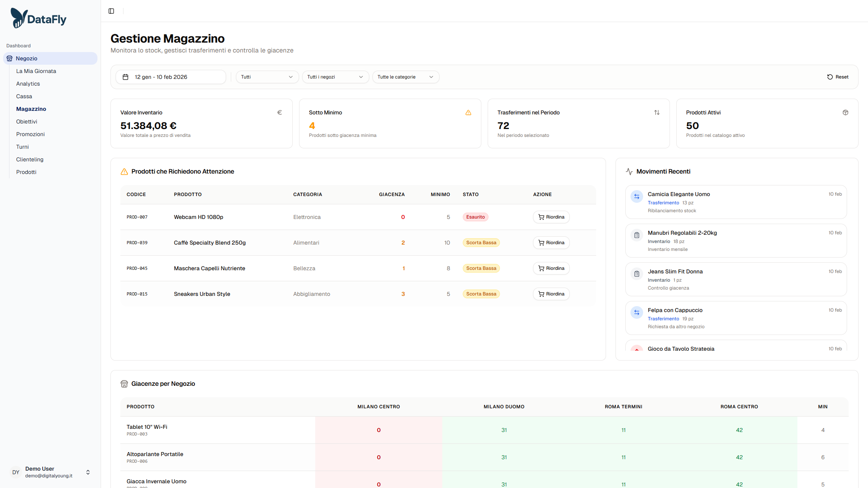Toggle the sidebar panel icon
Viewport: 868px width, 488px height.
click(111, 11)
